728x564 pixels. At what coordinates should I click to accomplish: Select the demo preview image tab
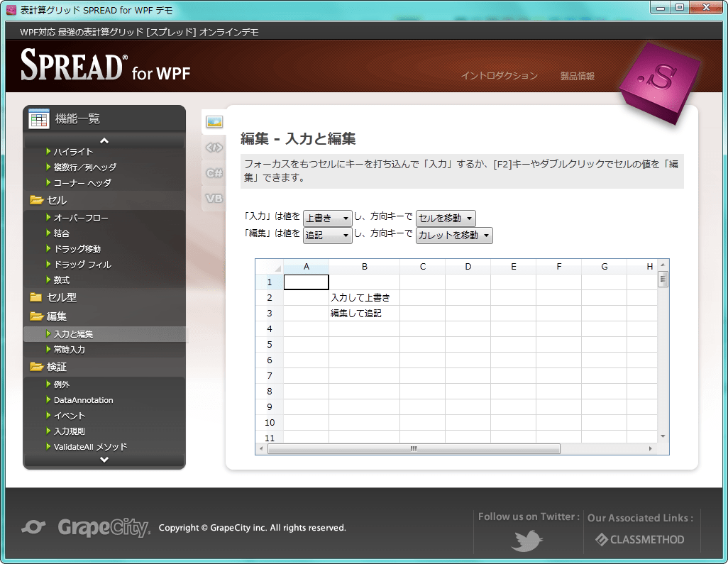(x=214, y=121)
